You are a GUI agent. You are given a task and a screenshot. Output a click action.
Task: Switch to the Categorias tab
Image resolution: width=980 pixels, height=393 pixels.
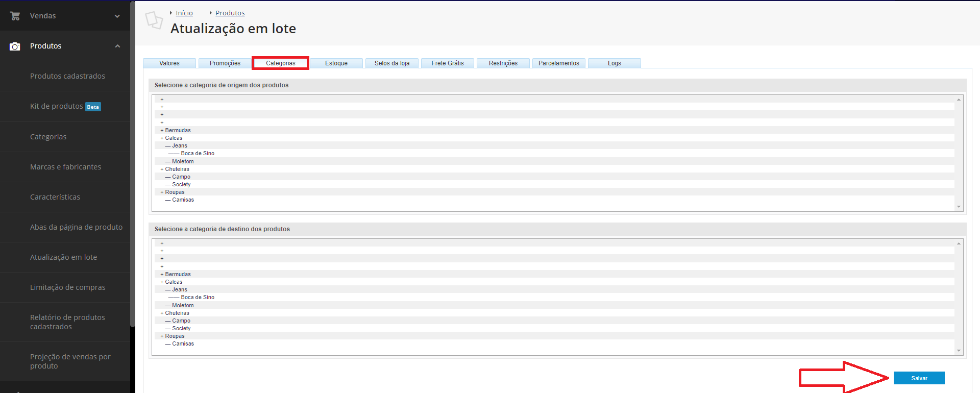coord(281,63)
